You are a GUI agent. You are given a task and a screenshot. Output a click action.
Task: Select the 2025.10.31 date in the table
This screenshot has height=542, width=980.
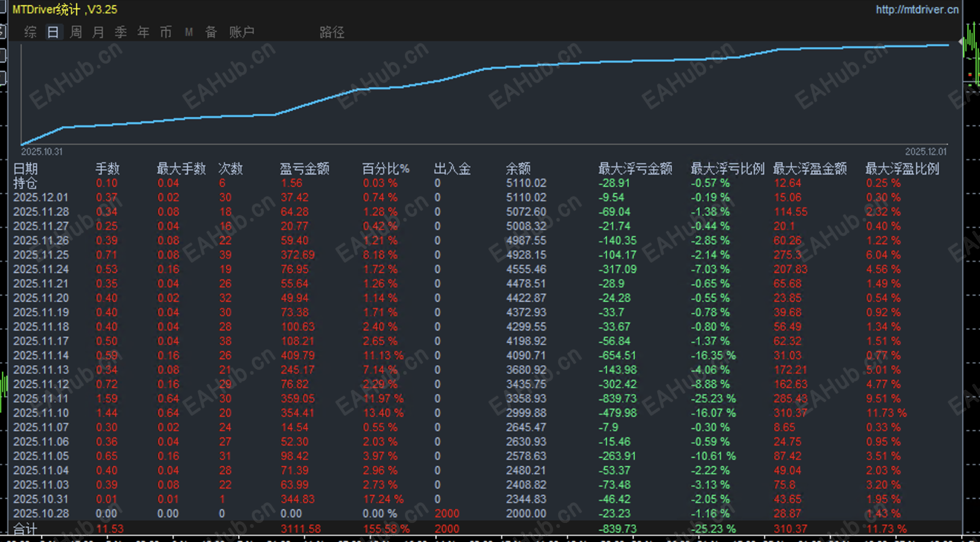pos(41,500)
